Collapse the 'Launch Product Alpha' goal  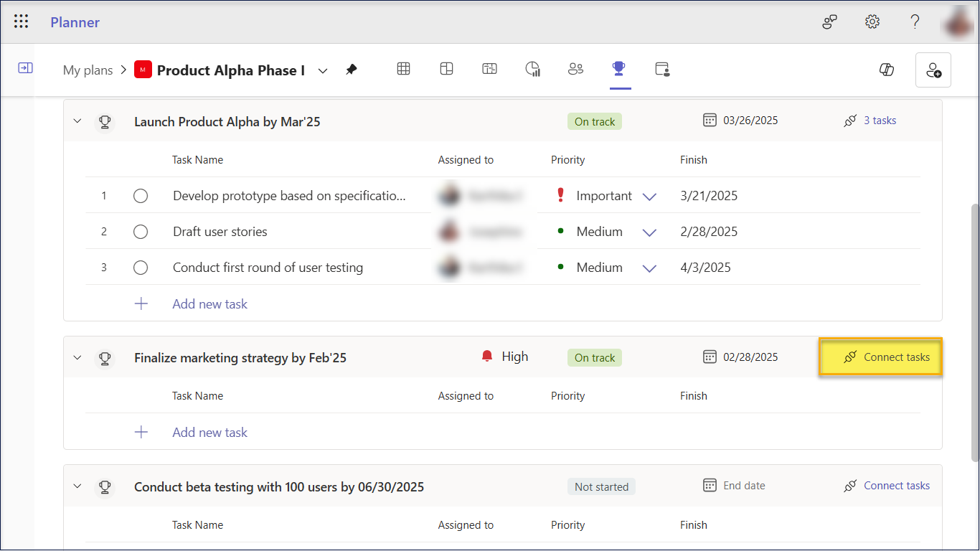pos(77,121)
